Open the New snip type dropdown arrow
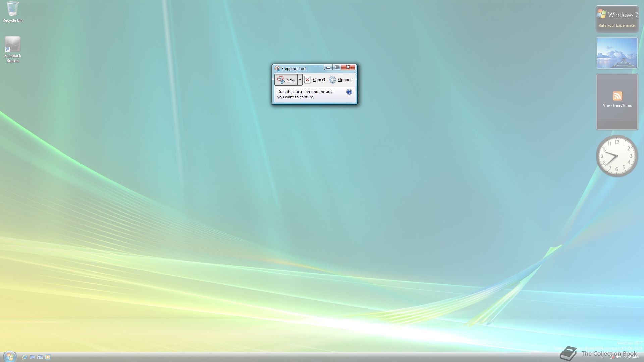Screen dimensions: 644x362 tap(300, 80)
